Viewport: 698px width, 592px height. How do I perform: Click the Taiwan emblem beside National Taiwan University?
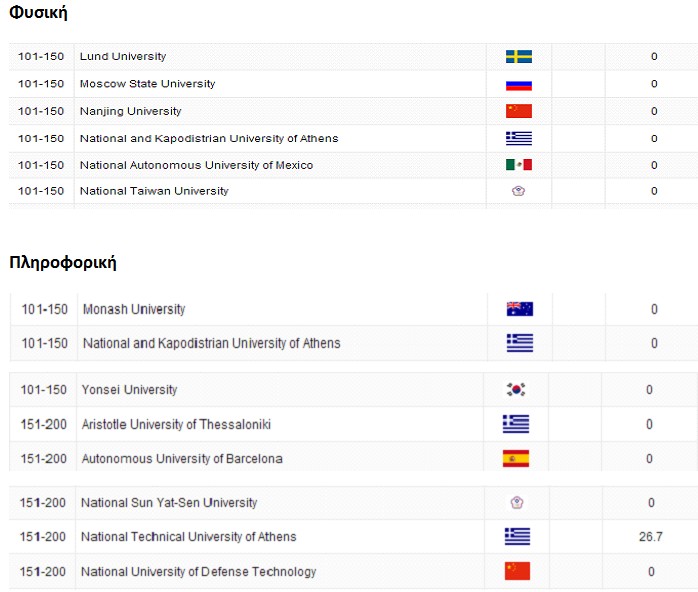coord(519,191)
